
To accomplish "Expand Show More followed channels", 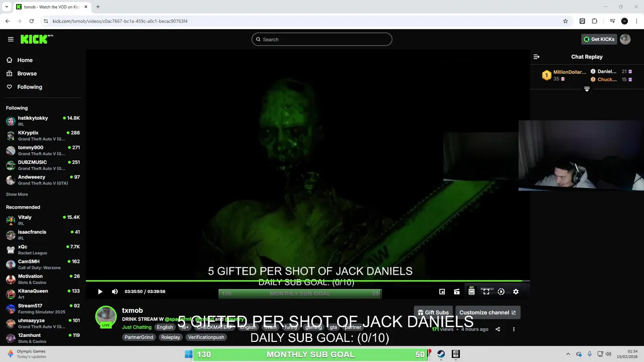I will (17, 195).
